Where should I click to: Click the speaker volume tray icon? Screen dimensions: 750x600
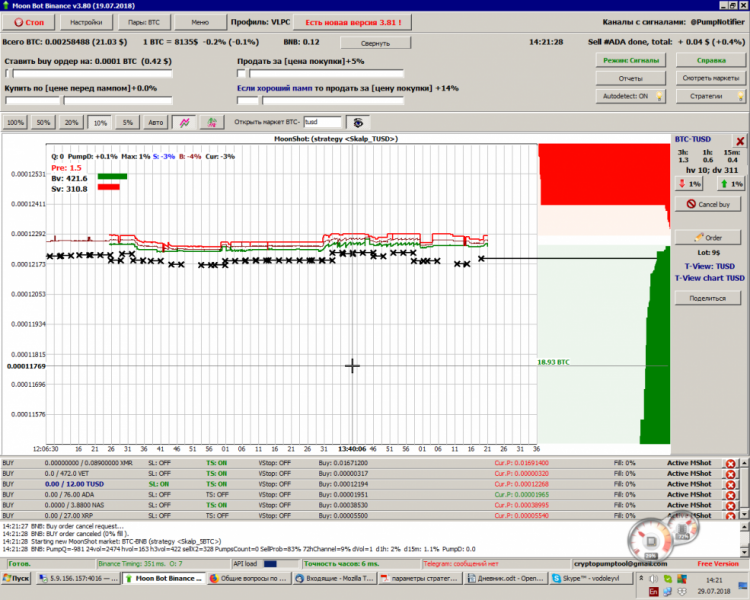[653, 579]
